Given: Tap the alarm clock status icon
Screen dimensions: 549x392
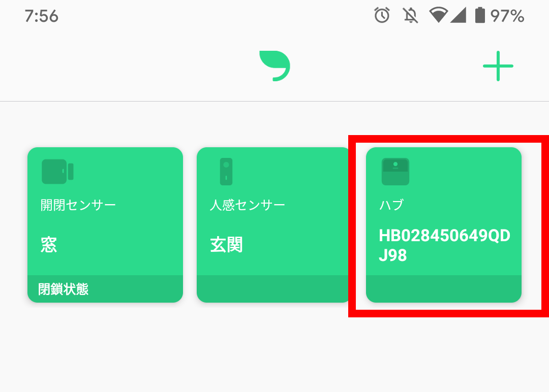Looking at the screenshot, I should [382, 15].
